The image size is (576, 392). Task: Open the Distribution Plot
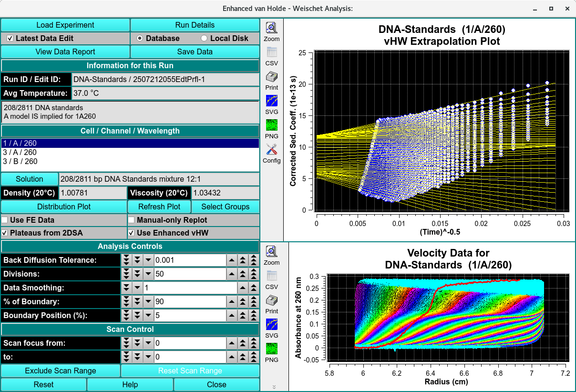coord(64,206)
